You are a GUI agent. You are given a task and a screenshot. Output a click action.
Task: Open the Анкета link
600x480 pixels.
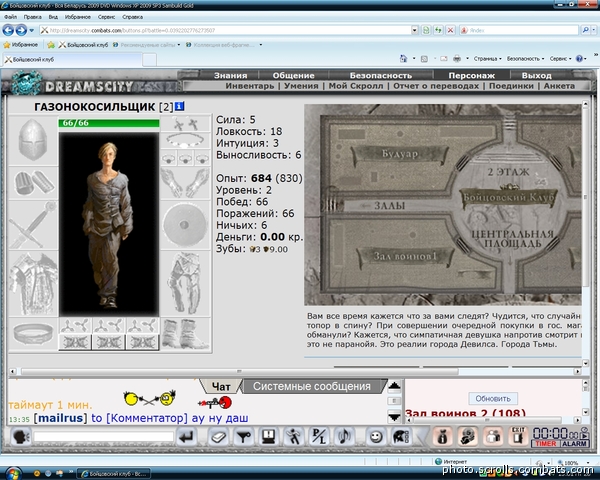[559, 86]
